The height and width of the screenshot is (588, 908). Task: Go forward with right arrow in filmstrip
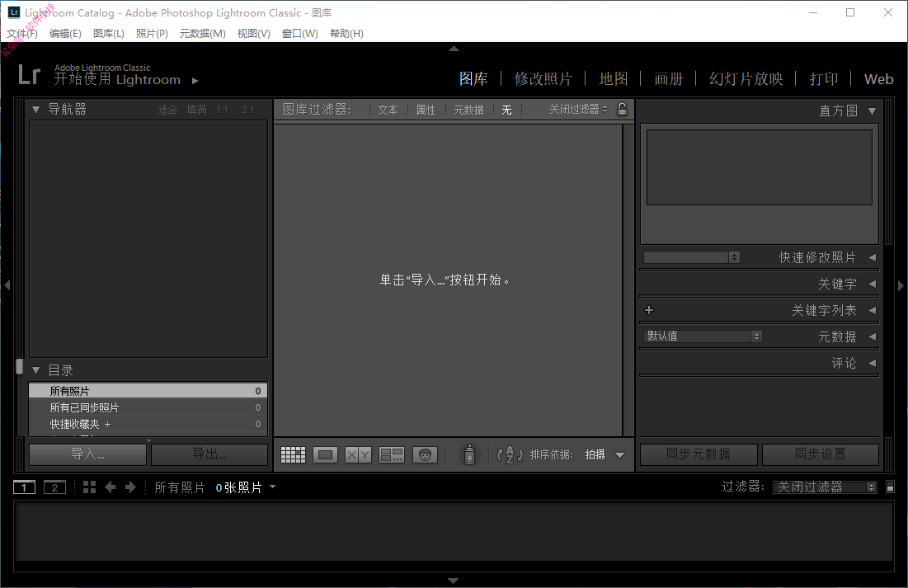tap(131, 487)
